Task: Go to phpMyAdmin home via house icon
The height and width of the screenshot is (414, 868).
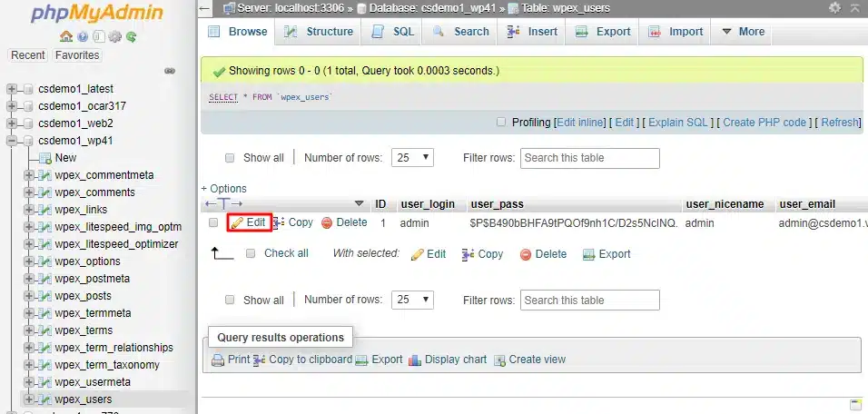Action: click(x=66, y=37)
